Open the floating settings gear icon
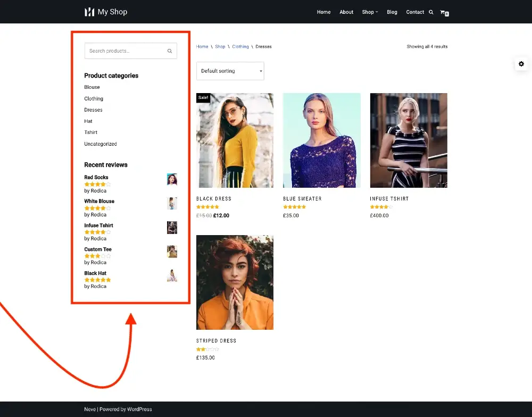This screenshot has width=532, height=417. tap(521, 64)
